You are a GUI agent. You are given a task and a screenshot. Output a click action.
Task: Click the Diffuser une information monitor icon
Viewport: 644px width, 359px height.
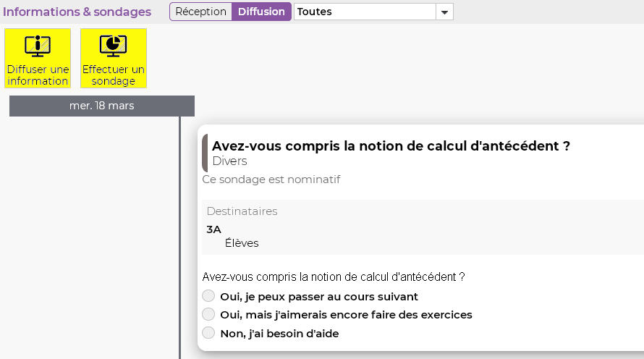pos(38,46)
